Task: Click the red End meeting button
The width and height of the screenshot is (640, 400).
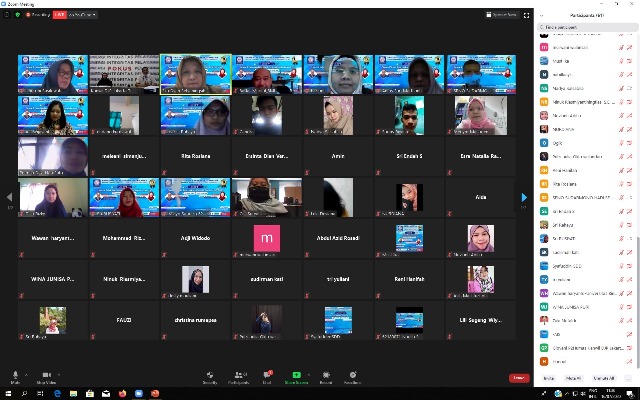Action: [x=518, y=377]
